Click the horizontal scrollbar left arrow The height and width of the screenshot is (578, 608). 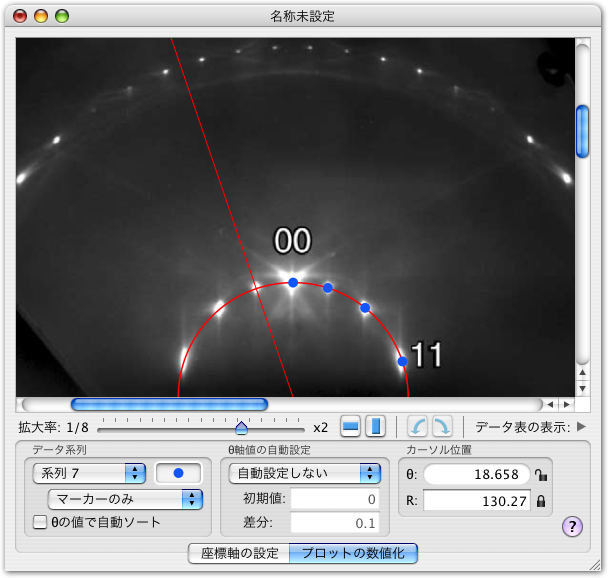[550, 404]
